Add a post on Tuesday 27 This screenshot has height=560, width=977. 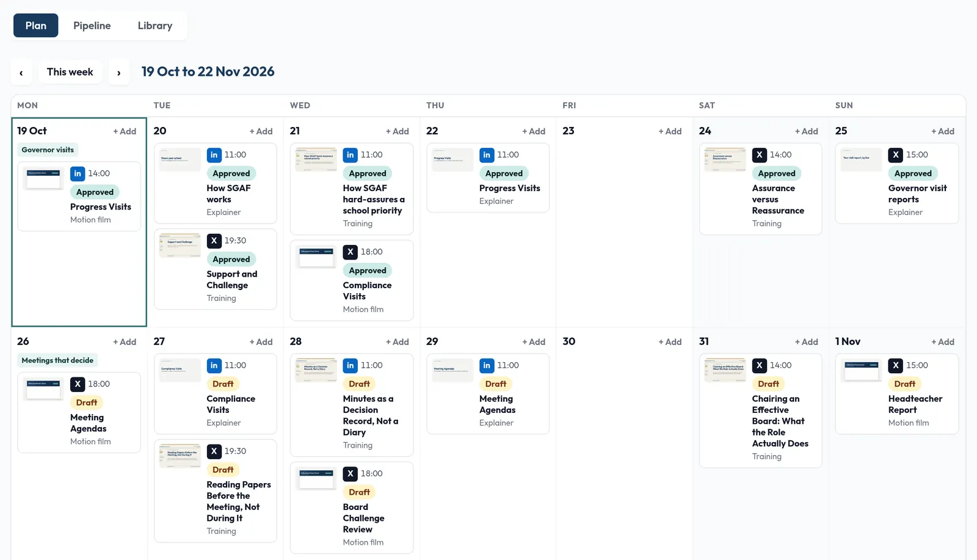pyautogui.click(x=261, y=342)
